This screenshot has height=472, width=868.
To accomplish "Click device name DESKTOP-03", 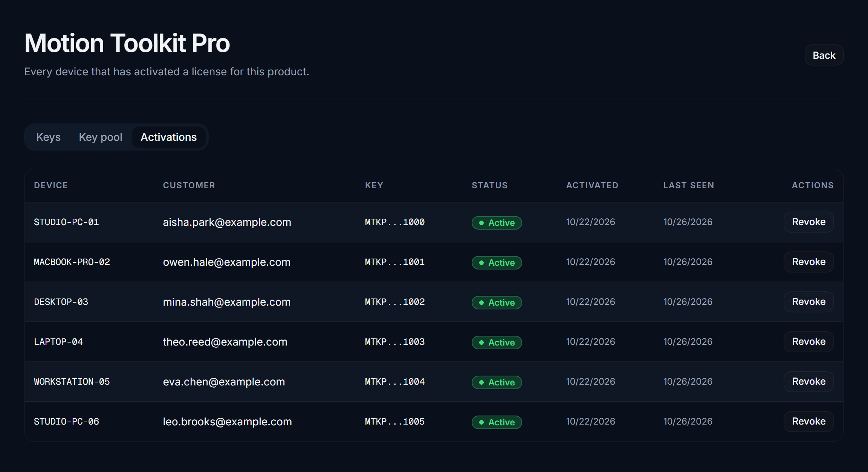I will tap(61, 302).
